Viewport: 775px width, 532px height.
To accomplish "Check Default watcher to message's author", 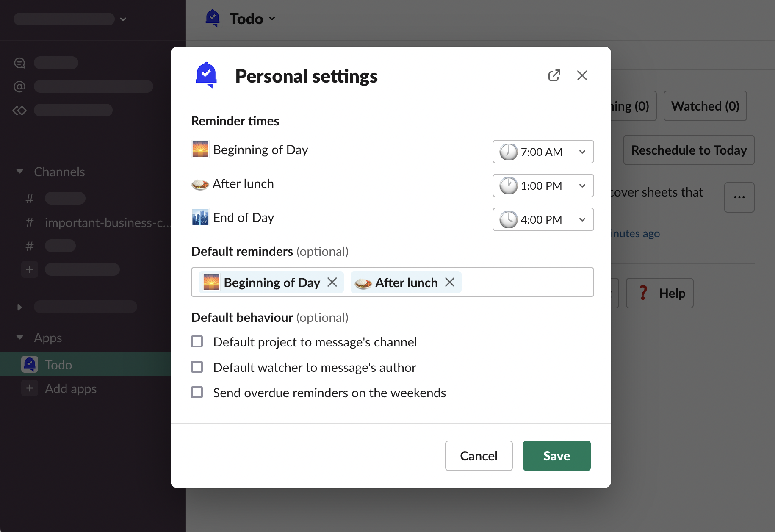I will coord(197,367).
